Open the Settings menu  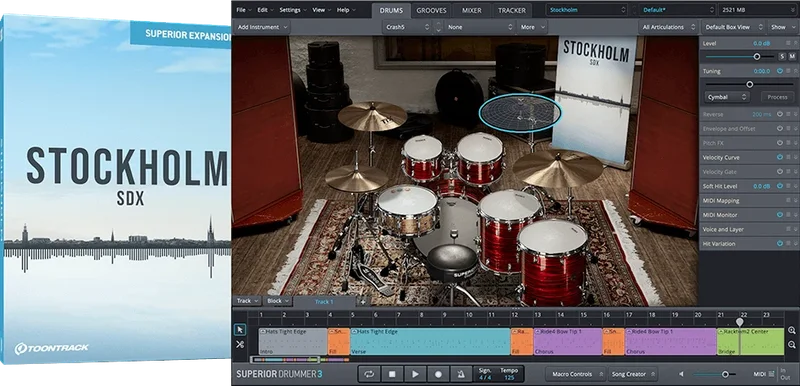click(293, 10)
